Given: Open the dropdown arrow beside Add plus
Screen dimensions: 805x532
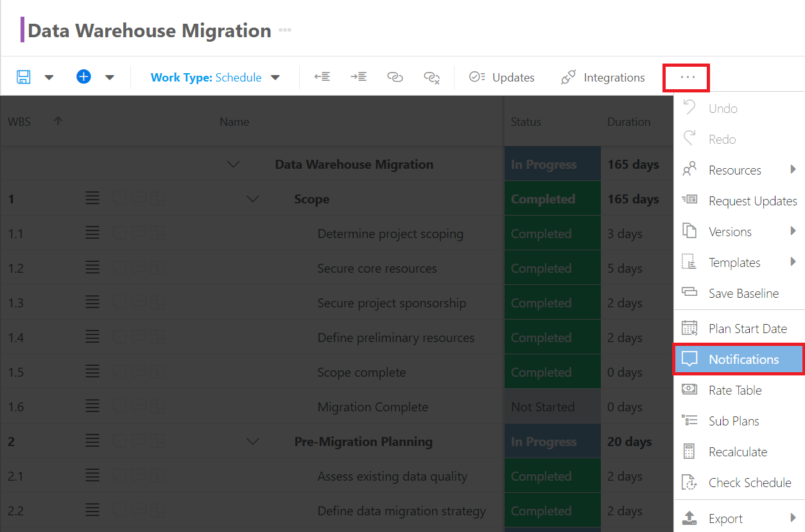Looking at the screenshot, I should (x=110, y=78).
